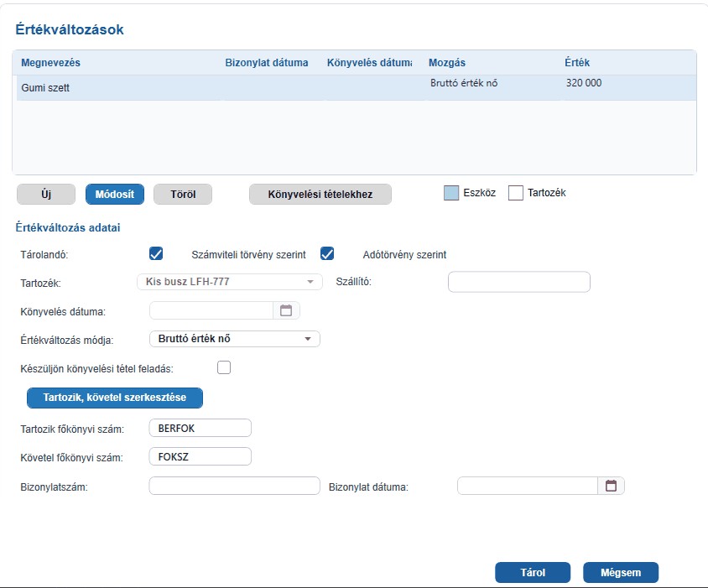Image resolution: width=708 pixels, height=588 pixels.
Task: Click the white Tartozék color swatch
Action: tap(516, 193)
